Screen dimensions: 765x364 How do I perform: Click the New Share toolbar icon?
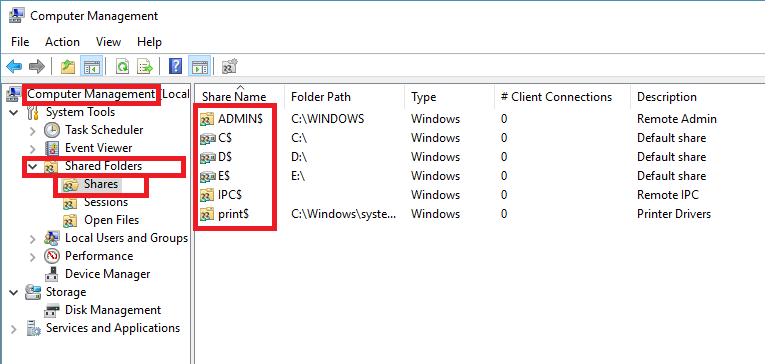point(229,66)
